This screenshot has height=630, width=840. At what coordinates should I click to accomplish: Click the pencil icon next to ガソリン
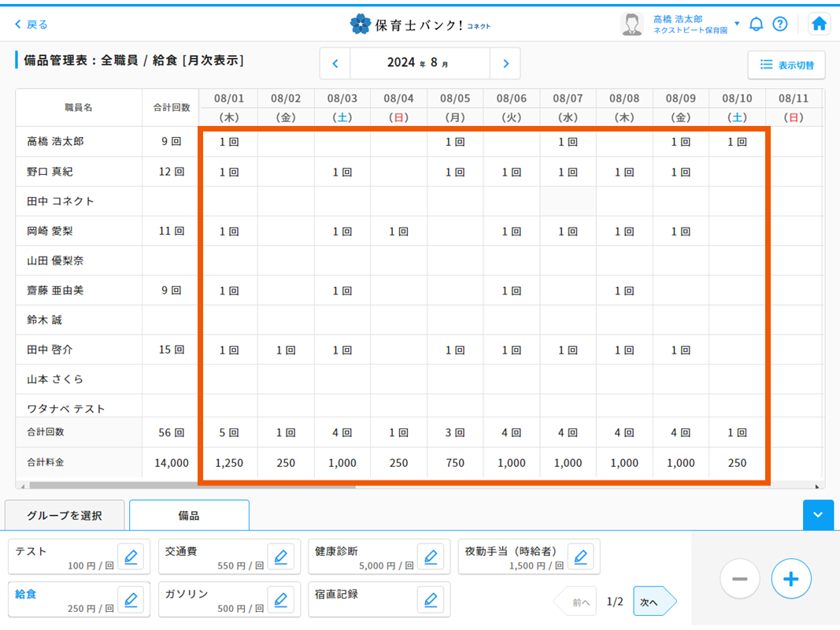[x=281, y=599]
